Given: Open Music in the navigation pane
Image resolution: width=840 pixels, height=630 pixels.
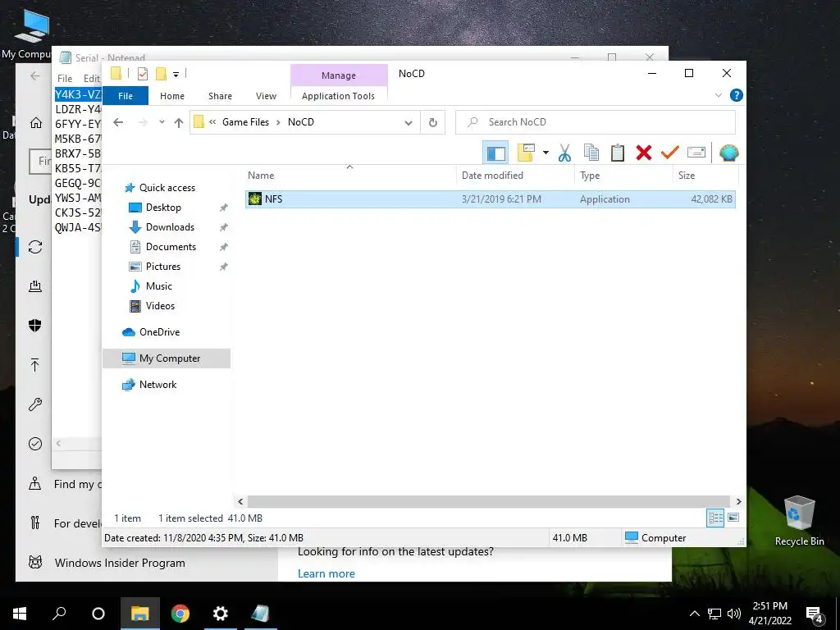Looking at the screenshot, I should click(158, 286).
